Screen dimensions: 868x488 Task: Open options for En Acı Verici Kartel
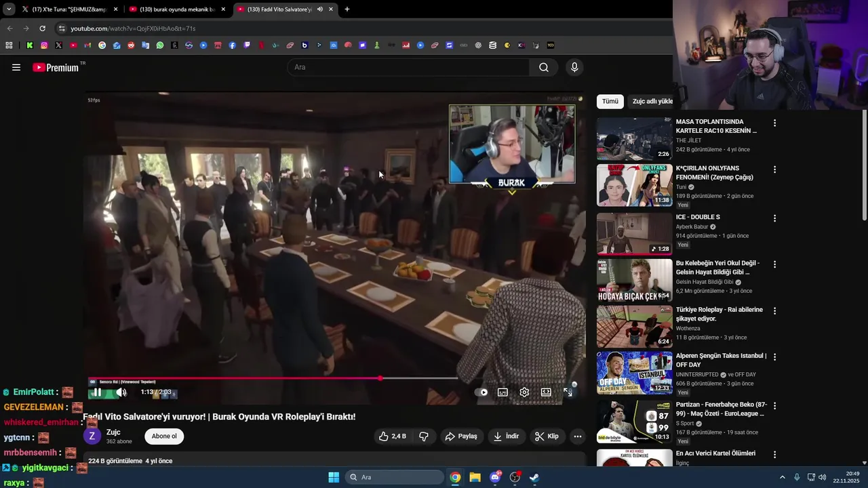[774, 455]
